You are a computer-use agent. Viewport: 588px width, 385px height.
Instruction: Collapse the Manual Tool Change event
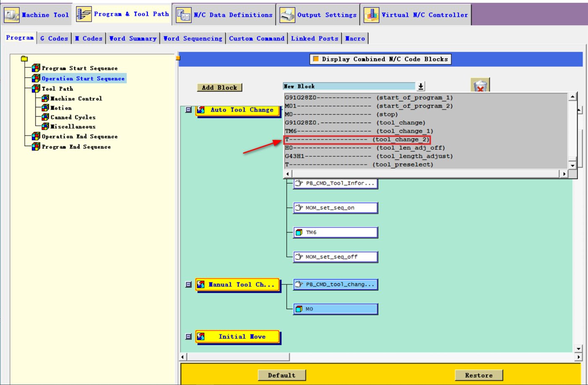point(189,285)
